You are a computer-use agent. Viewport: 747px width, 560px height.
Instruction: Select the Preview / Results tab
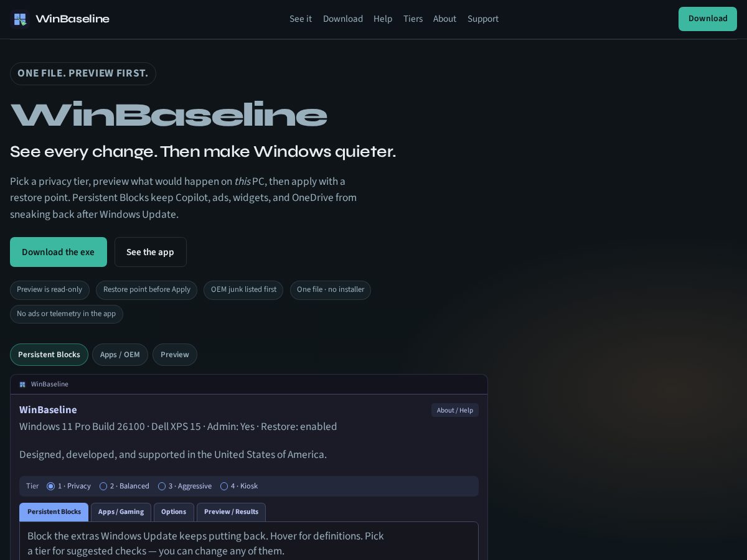(231, 512)
